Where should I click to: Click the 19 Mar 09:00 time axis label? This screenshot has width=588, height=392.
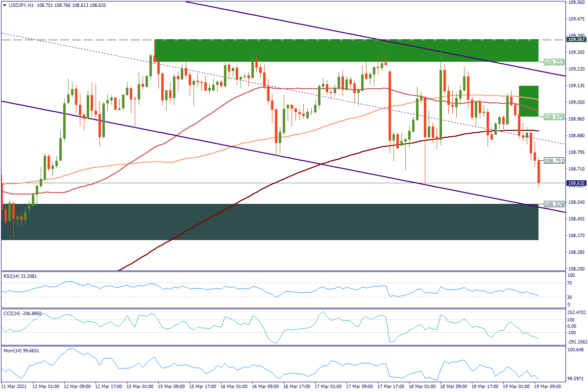click(x=548, y=387)
